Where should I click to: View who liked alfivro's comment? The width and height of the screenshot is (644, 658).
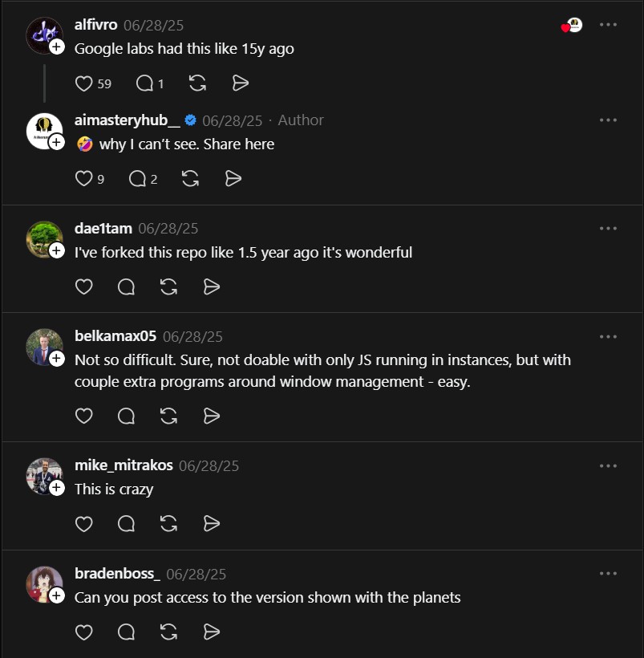tap(571, 26)
